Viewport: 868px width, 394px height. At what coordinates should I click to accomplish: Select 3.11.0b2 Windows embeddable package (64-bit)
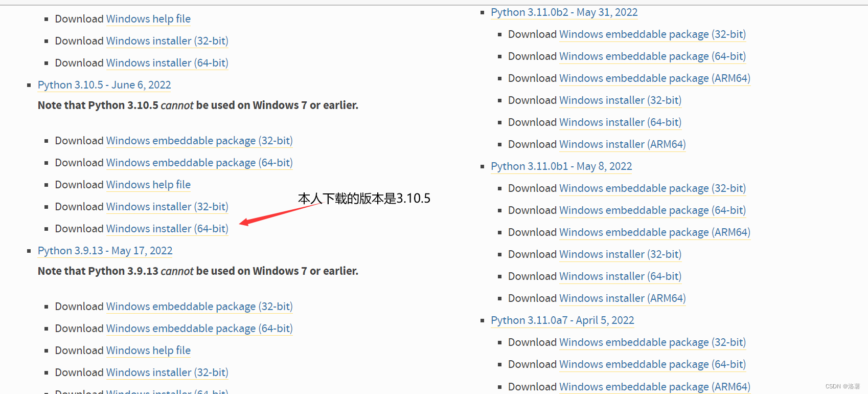coord(652,56)
